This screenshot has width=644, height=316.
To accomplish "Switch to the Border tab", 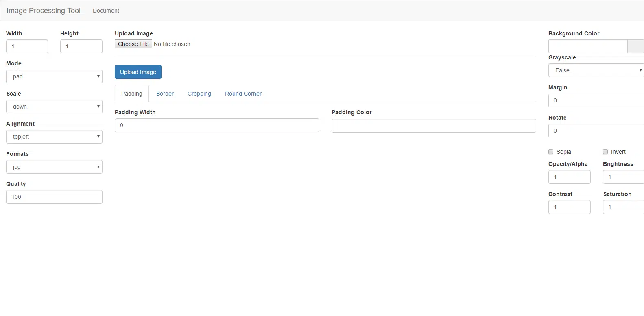I will tap(165, 94).
